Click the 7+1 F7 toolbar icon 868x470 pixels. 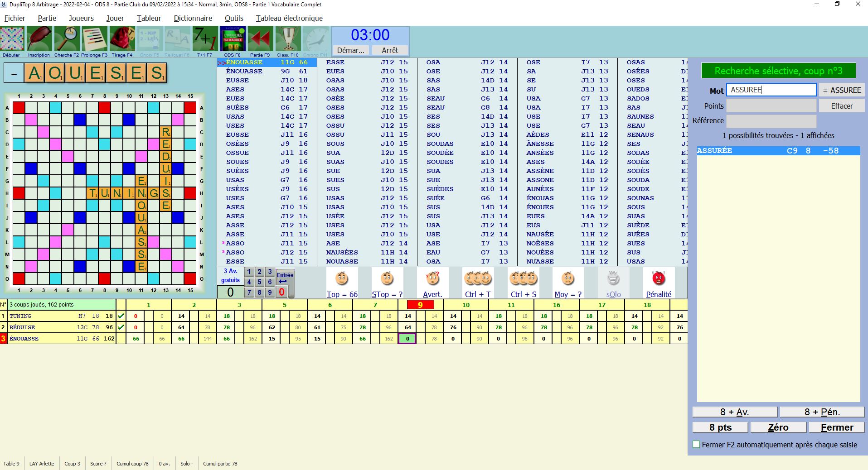[x=205, y=39]
